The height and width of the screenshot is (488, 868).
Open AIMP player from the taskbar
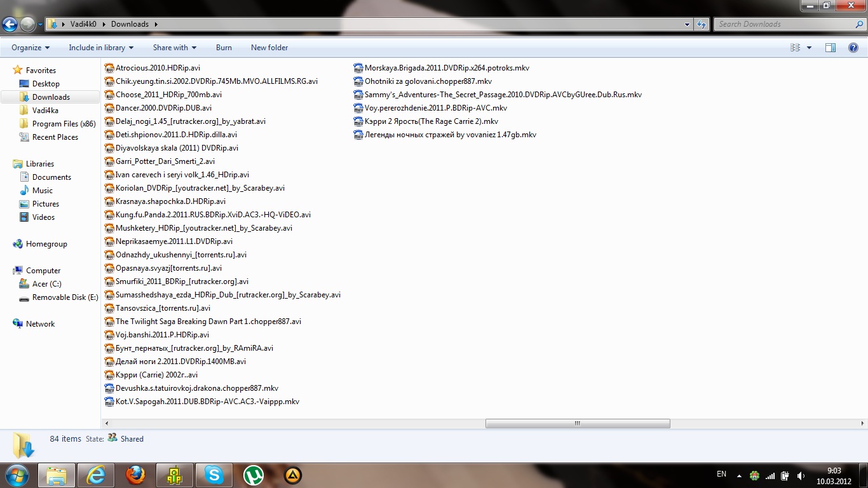click(292, 475)
